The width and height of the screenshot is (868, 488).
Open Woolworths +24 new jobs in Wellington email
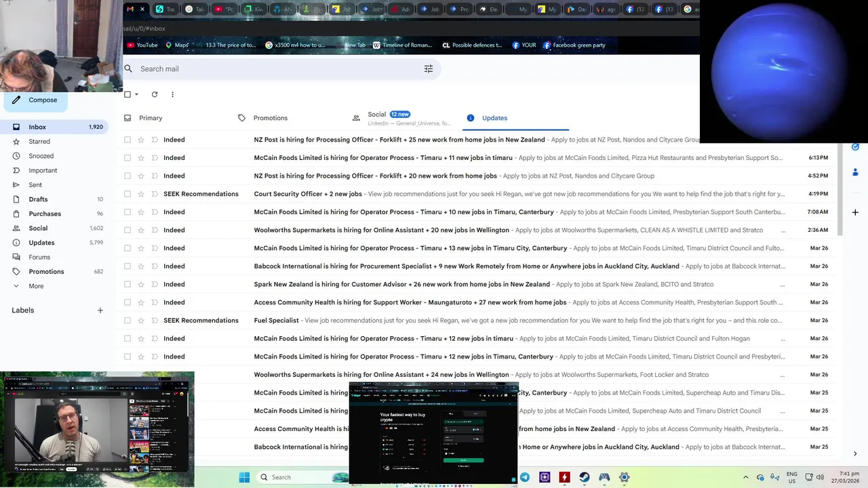point(477,375)
